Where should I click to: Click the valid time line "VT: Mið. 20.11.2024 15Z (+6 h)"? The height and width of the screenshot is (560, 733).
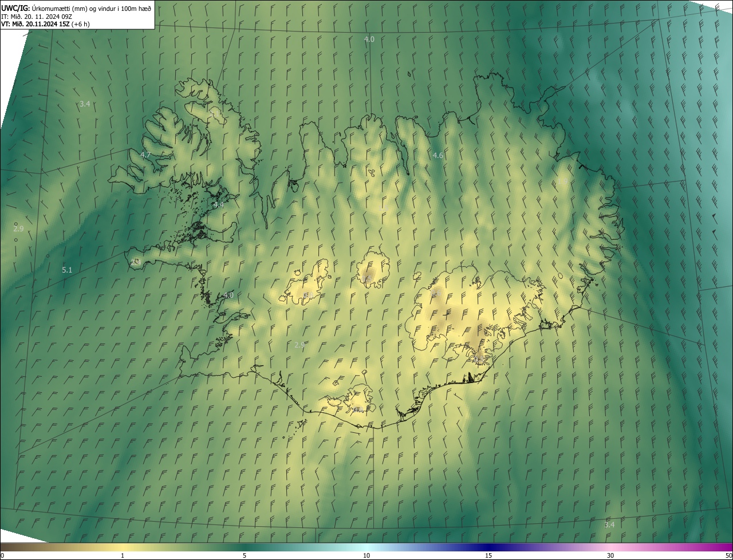click(x=45, y=24)
